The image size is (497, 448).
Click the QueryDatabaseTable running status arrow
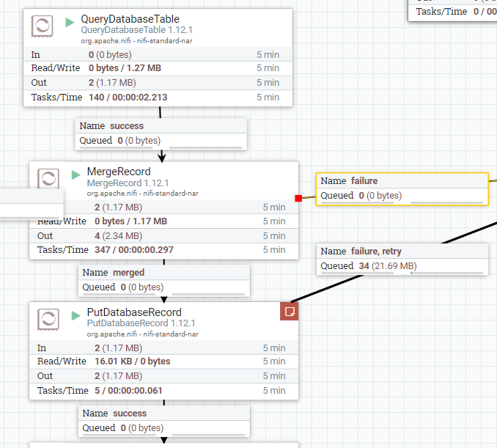[x=70, y=22]
